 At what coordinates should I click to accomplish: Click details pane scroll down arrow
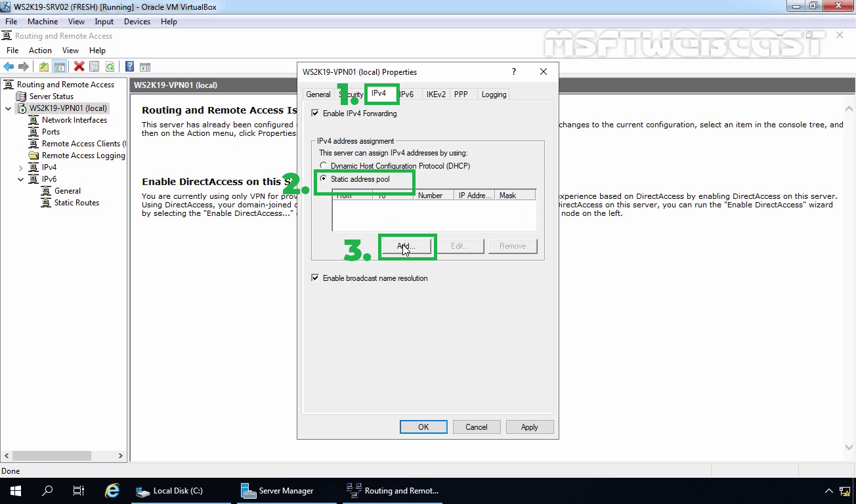tap(849, 448)
